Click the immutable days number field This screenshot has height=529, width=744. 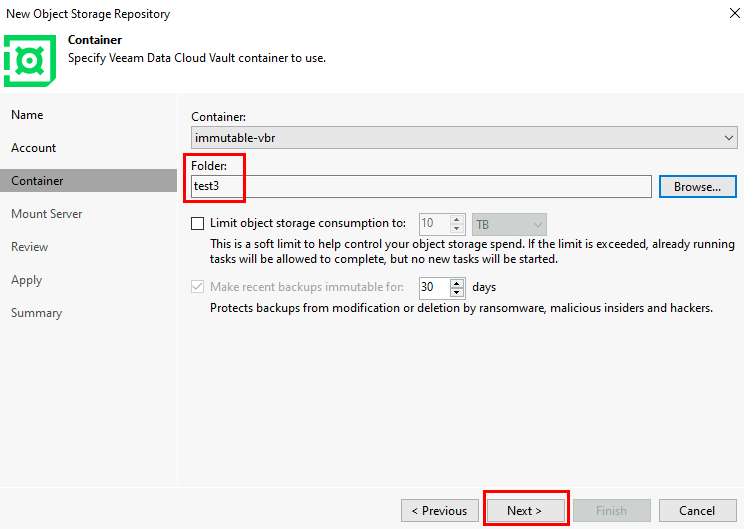pyautogui.click(x=435, y=288)
